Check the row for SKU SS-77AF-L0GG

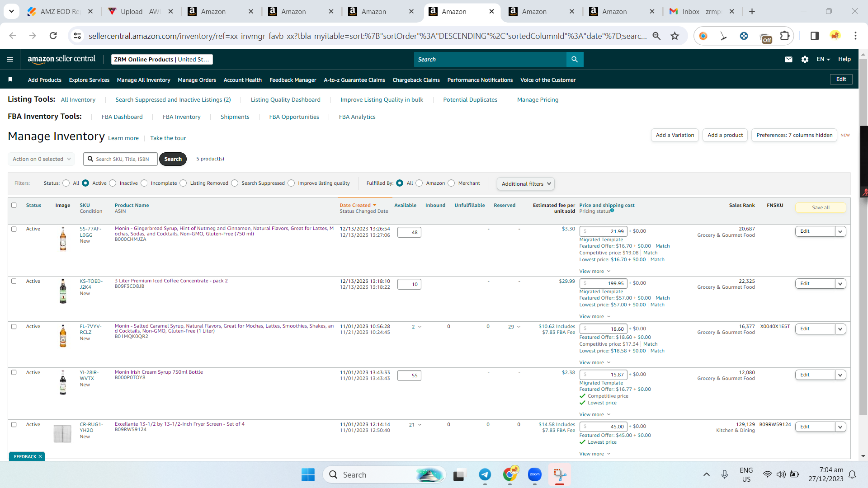pyautogui.click(x=14, y=229)
